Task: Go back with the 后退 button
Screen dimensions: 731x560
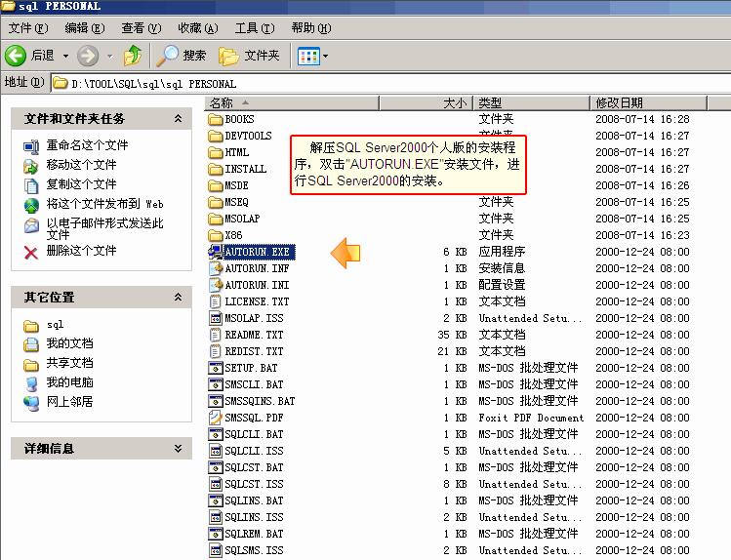Action: (x=30, y=56)
